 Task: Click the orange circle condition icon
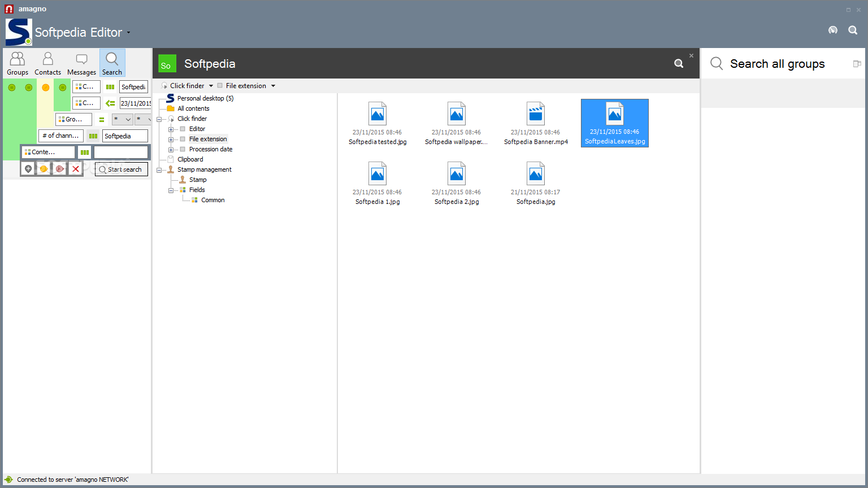point(46,88)
